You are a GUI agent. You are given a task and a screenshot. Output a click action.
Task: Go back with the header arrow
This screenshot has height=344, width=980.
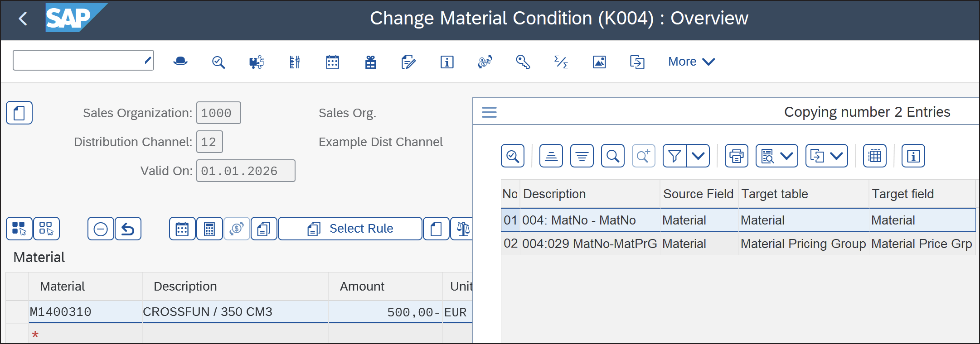(x=23, y=19)
